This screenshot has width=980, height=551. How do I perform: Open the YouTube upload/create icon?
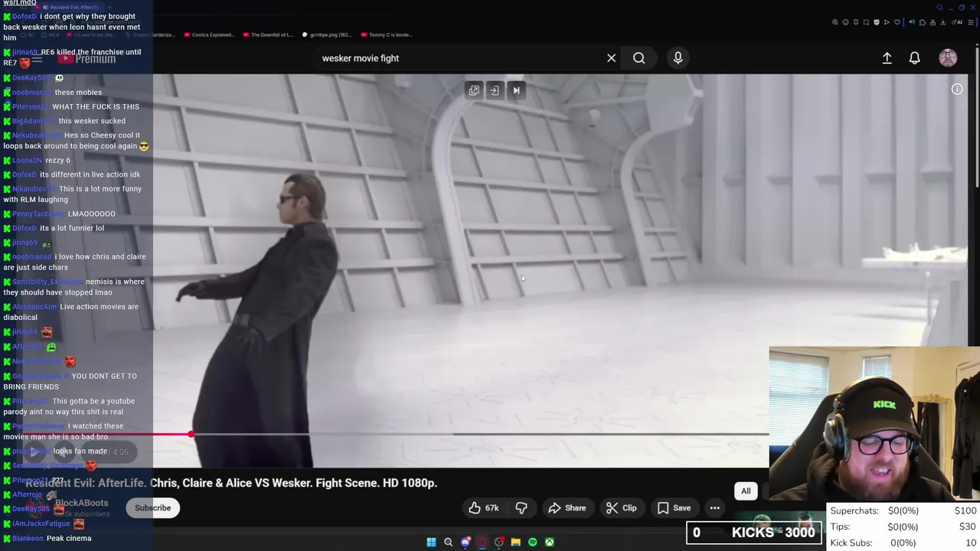coord(887,58)
